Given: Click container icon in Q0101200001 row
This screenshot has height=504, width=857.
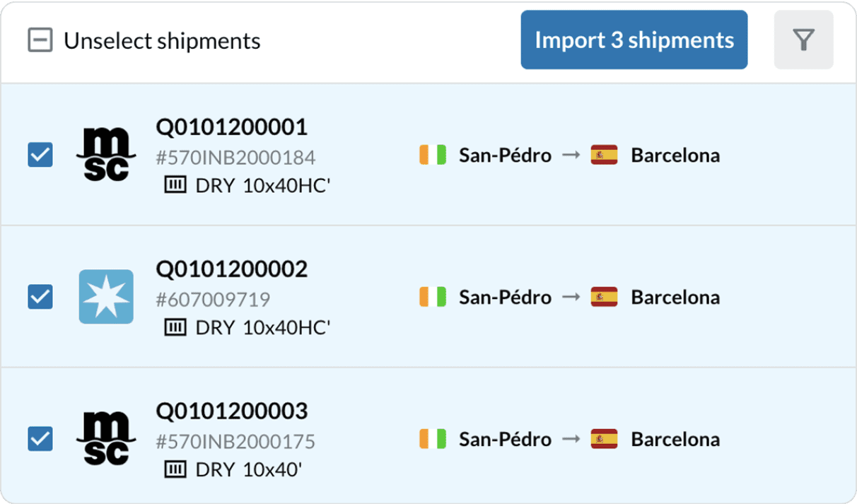Looking at the screenshot, I should pos(175,185).
